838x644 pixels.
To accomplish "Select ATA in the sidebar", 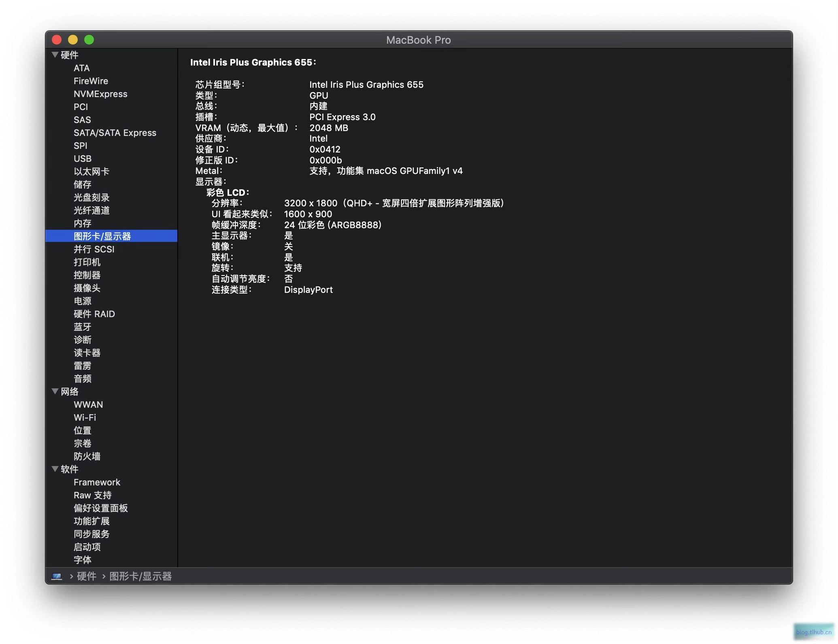I will [82, 68].
